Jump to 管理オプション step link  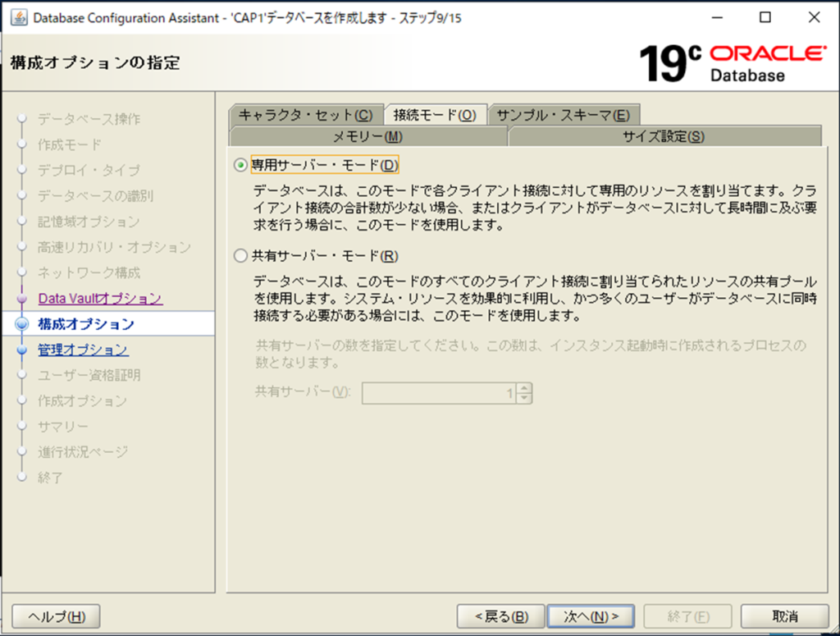pos(83,350)
